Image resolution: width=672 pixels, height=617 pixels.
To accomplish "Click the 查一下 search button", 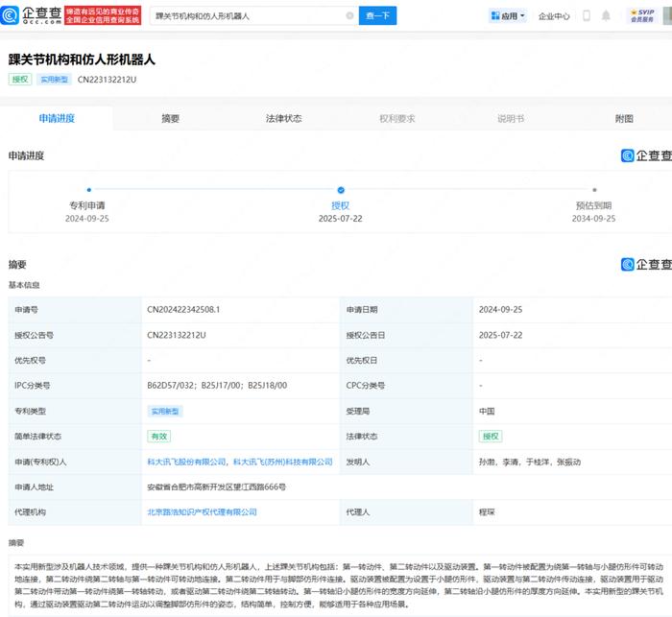I will 377,16.
